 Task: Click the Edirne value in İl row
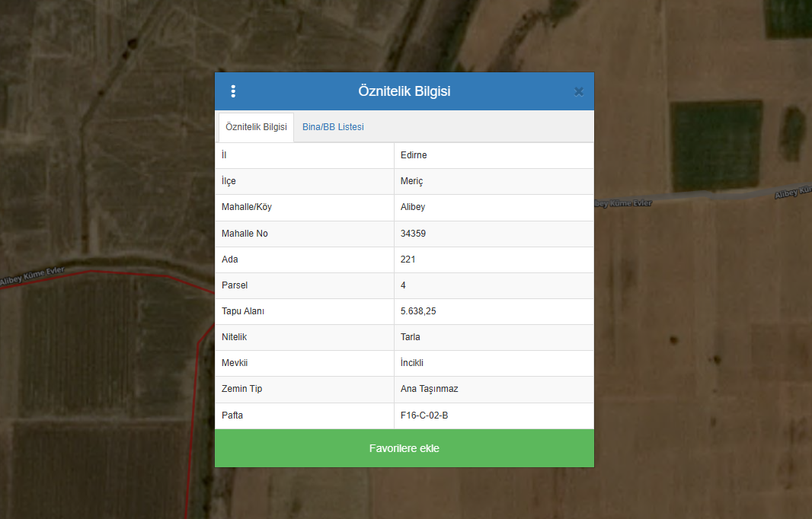[x=414, y=155]
